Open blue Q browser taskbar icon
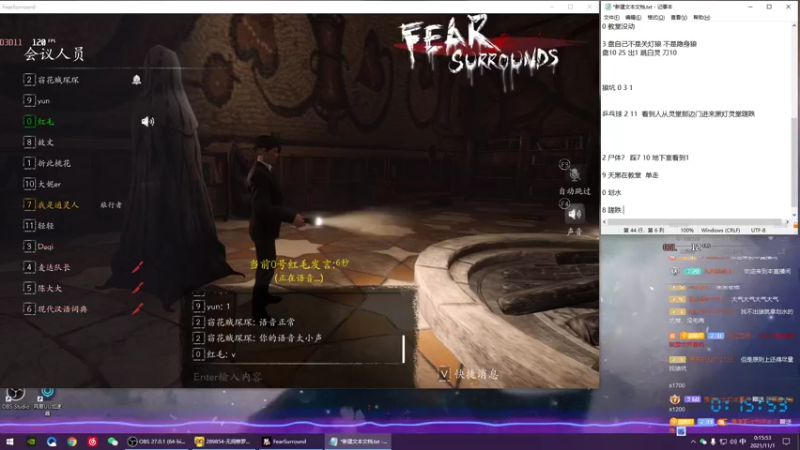Screen dimensions: 800x450 tap(52, 441)
